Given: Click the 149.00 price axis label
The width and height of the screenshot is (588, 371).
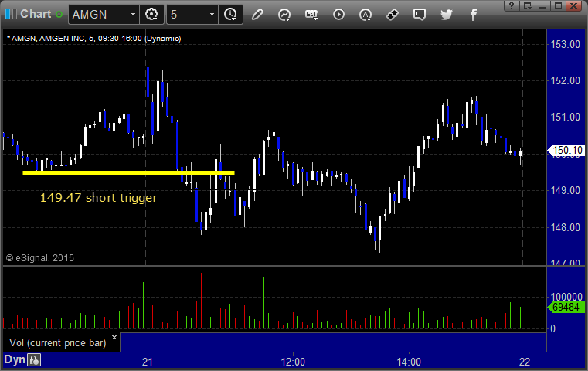Looking at the screenshot, I should tap(565, 191).
